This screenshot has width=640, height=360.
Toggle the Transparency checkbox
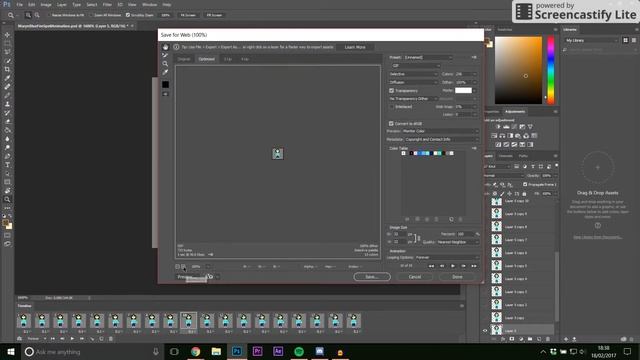[x=391, y=91]
